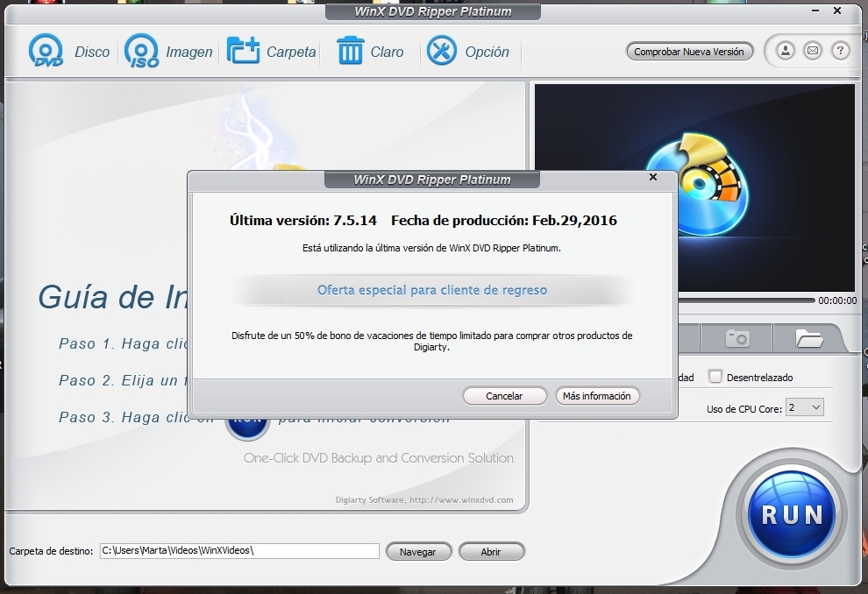Load a DVD with the Disco icon
Viewport: 868px width, 594px height.
point(46,51)
